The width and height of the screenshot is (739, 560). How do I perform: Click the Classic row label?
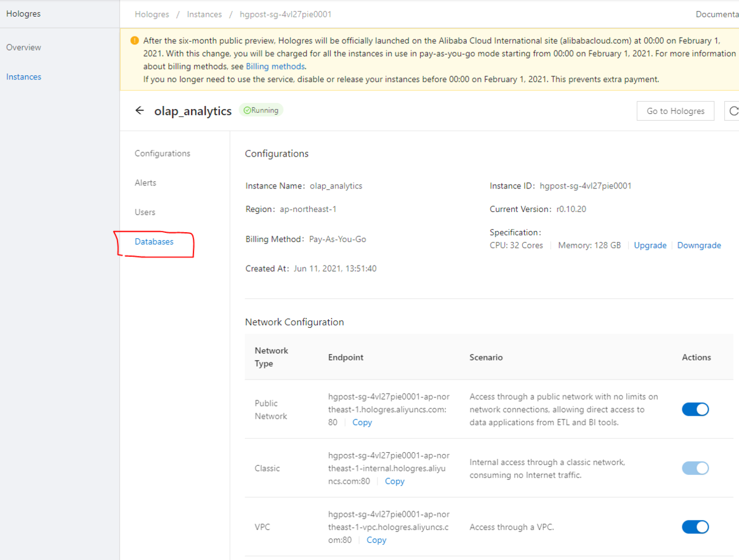pyautogui.click(x=267, y=468)
